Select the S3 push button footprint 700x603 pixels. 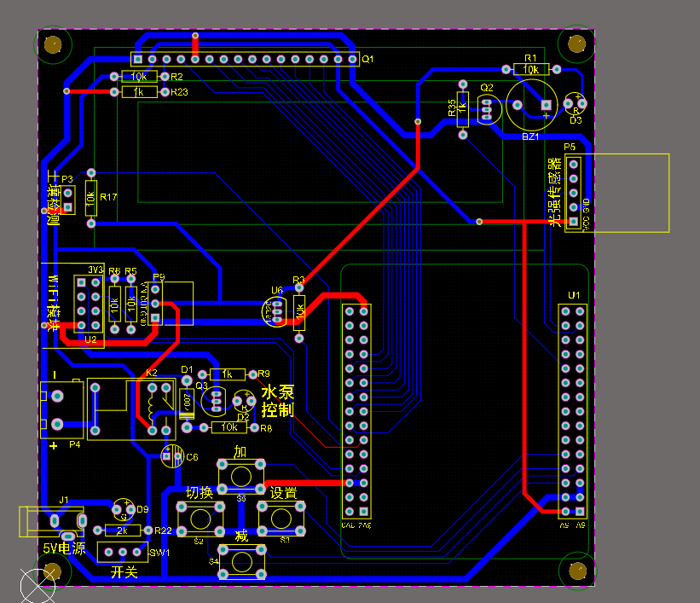[281, 519]
